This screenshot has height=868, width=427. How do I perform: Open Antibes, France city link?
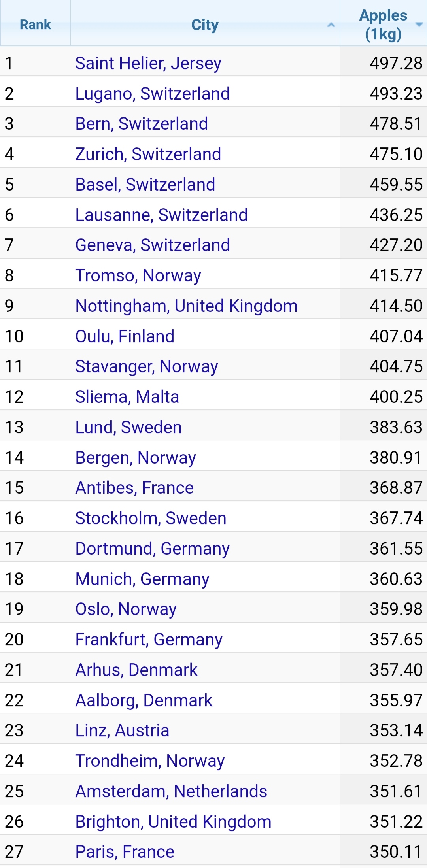pyautogui.click(x=134, y=488)
